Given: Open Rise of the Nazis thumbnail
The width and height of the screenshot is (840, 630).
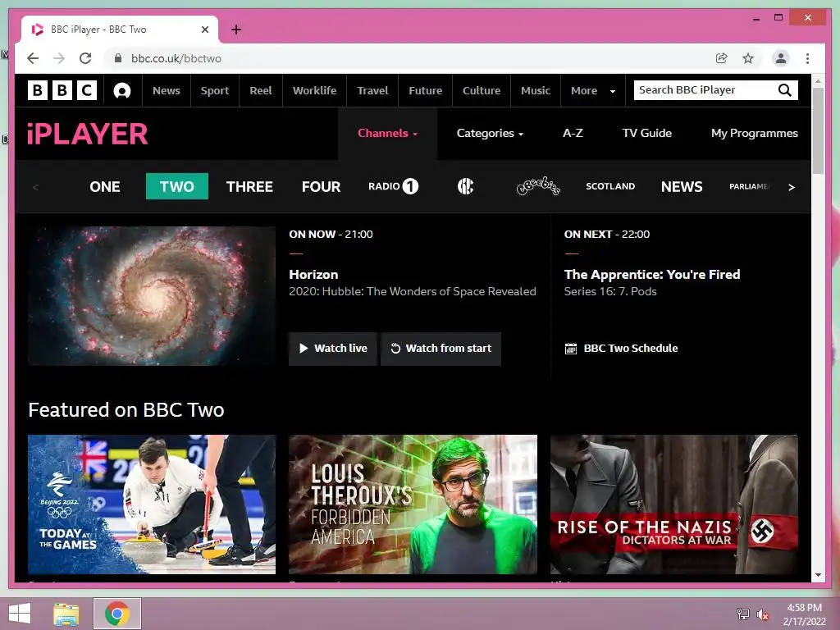Looking at the screenshot, I should pyautogui.click(x=674, y=504).
